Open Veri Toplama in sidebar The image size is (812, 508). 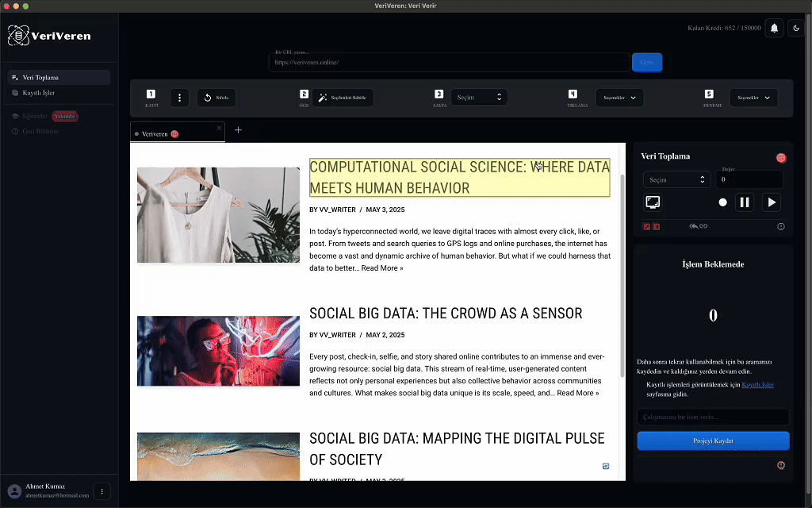click(x=59, y=77)
